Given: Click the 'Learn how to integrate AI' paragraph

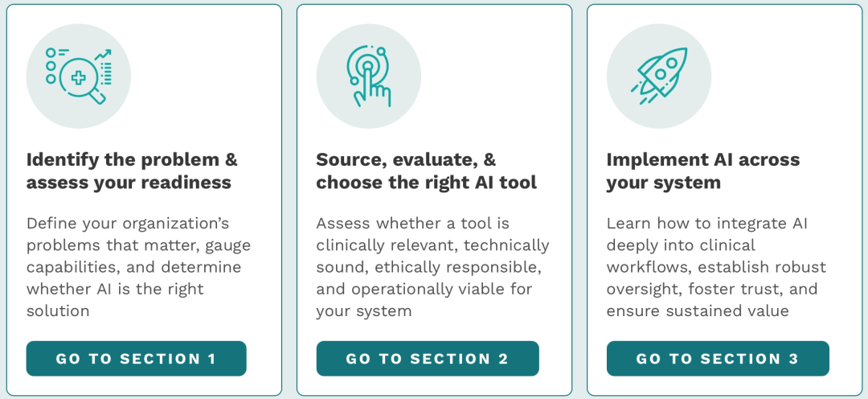Looking at the screenshot, I should 715,267.
